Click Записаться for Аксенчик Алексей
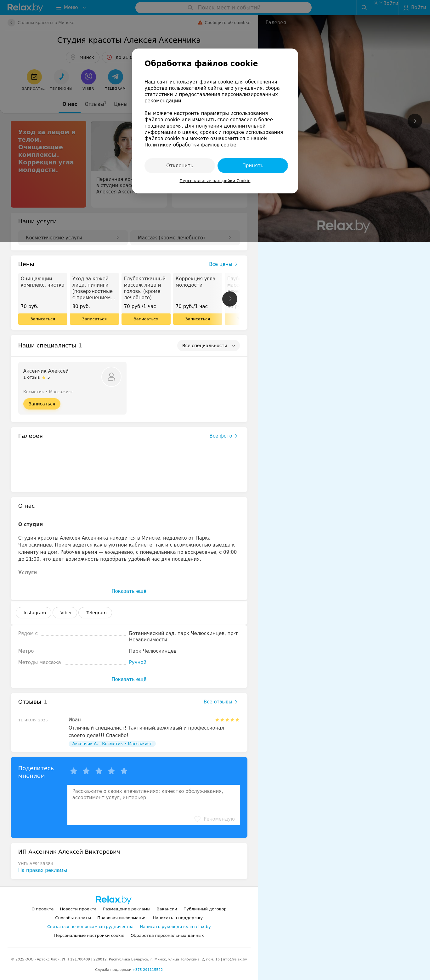This screenshot has width=430, height=980. (42, 404)
